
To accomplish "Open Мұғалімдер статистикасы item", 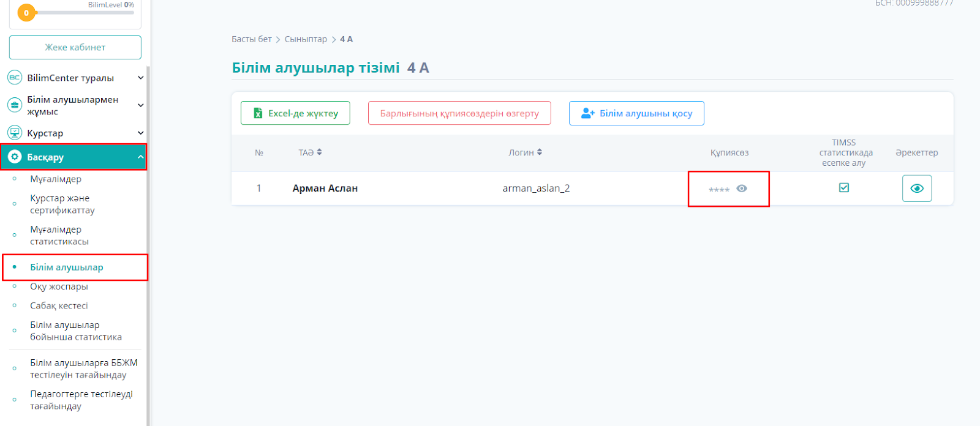I will 59,235.
